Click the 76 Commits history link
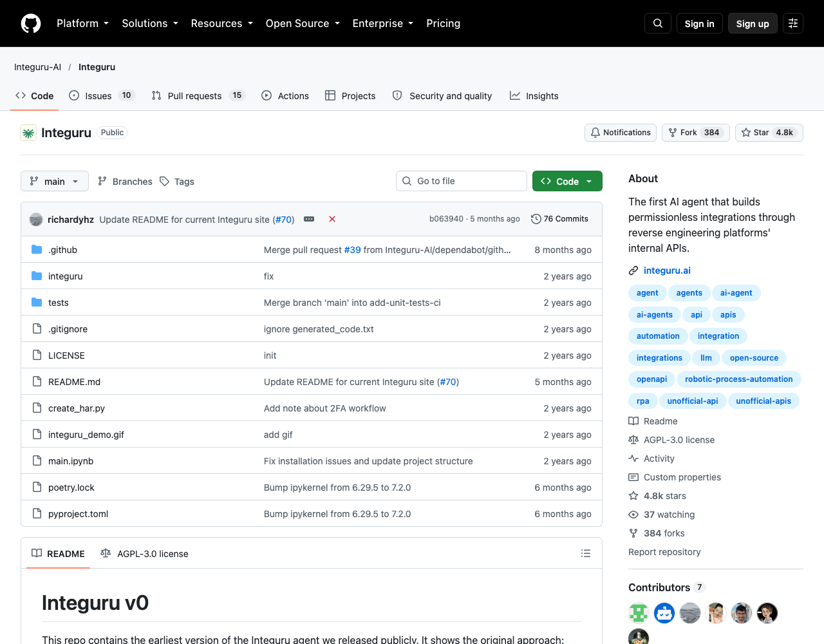Screen dimensions: 824x644 (560, 219)
